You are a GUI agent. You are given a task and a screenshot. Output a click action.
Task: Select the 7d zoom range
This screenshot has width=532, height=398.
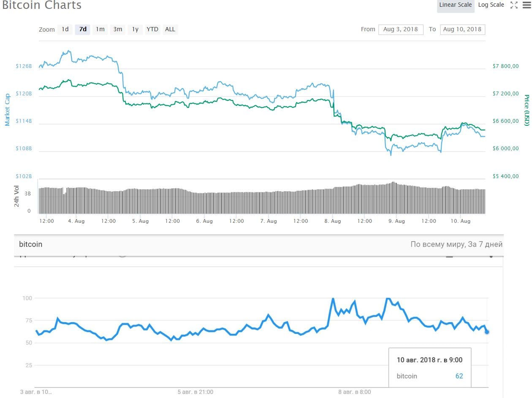point(83,29)
